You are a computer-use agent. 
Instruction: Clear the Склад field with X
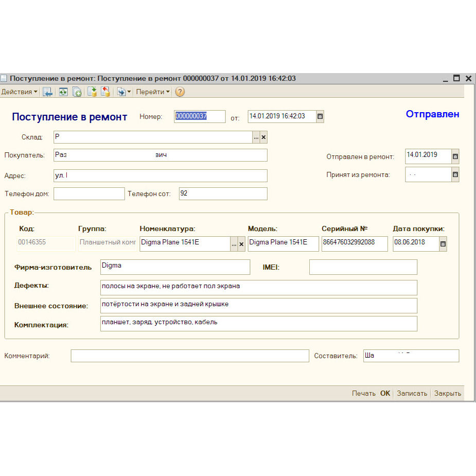[264, 137]
